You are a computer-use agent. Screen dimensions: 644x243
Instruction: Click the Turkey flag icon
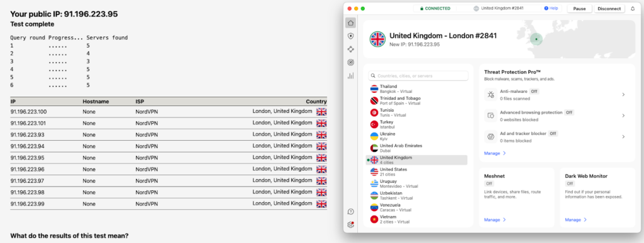pos(374,124)
